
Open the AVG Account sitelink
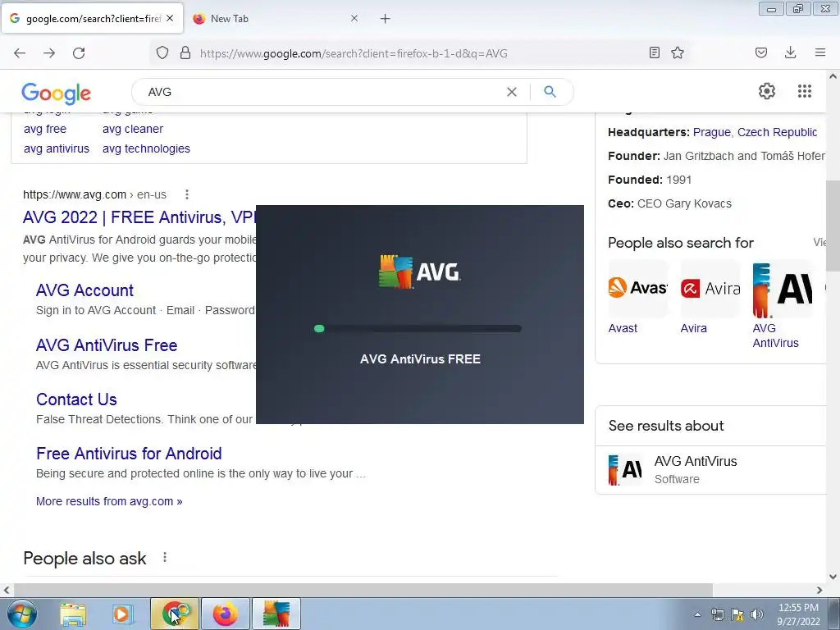click(x=84, y=290)
